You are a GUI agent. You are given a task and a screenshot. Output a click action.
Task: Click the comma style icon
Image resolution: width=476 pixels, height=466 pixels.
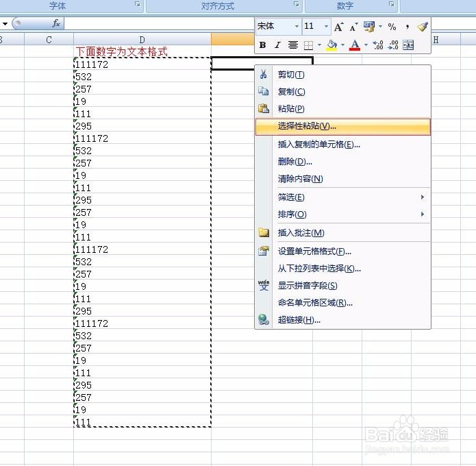(x=407, y=27)
